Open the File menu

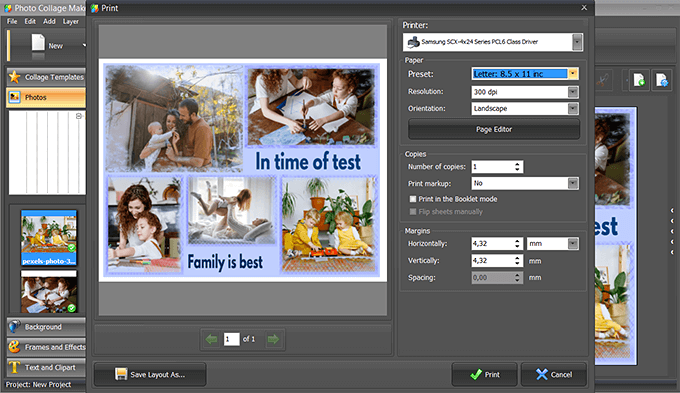click(12, 21)
